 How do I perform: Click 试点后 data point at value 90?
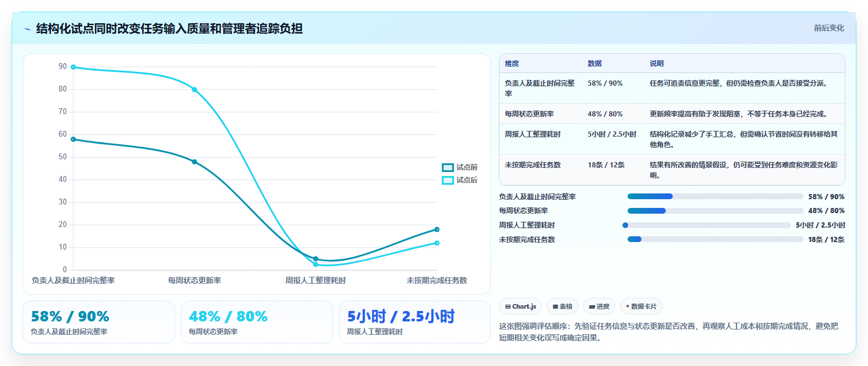[73, 67]
